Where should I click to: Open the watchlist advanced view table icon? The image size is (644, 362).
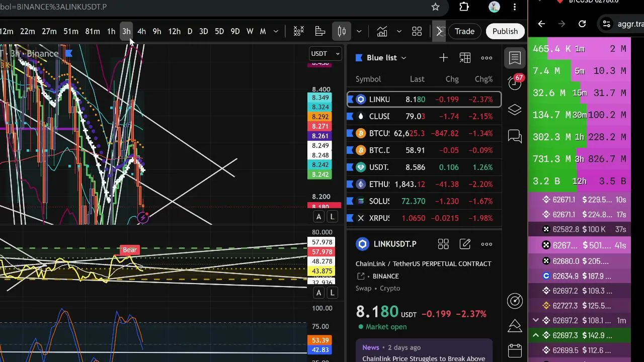coord(465,58)
